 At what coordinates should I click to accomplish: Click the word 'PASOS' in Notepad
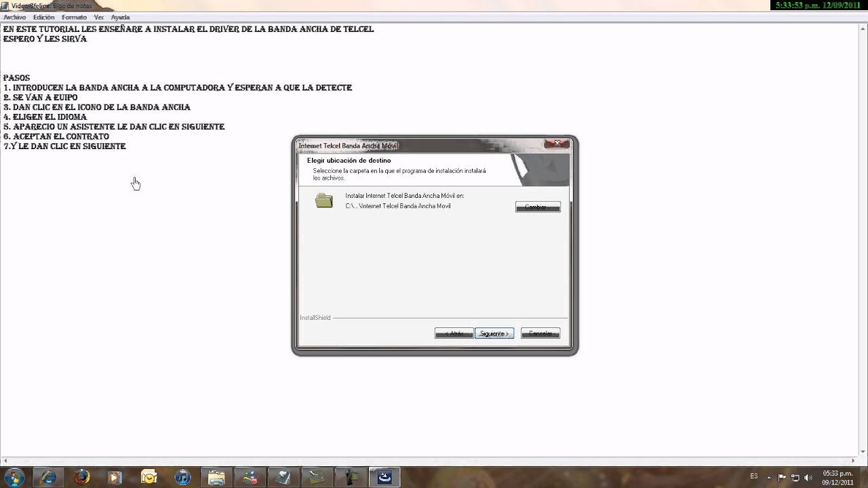(16, 78)
